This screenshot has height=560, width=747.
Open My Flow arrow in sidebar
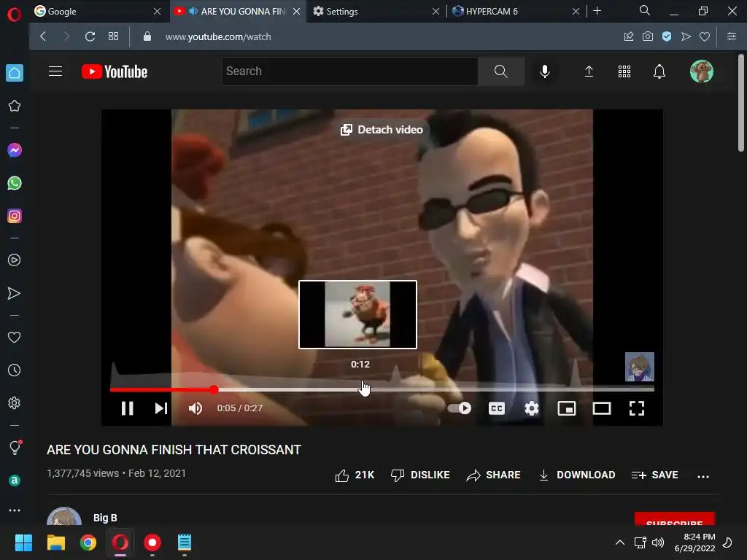click(15, 293)
